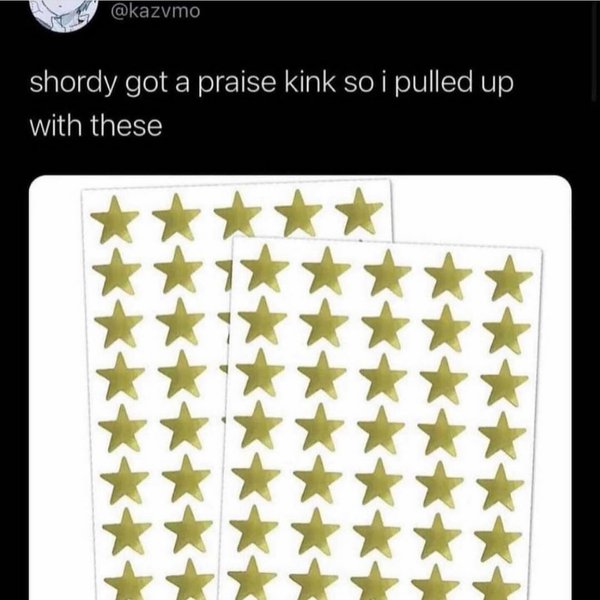Select second star in front sheet's top row
This screenshot has height=600, width=600.
[323, 270]
